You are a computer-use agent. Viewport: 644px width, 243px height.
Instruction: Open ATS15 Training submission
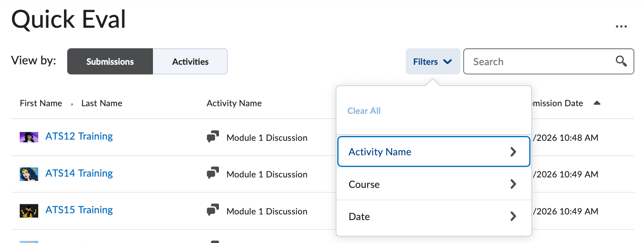click(79, 210)
